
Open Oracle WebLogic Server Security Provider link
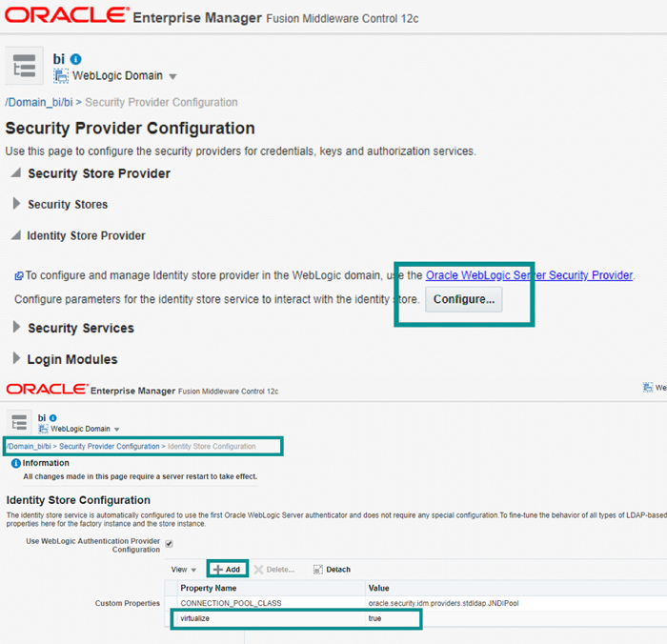click(529, 275)
